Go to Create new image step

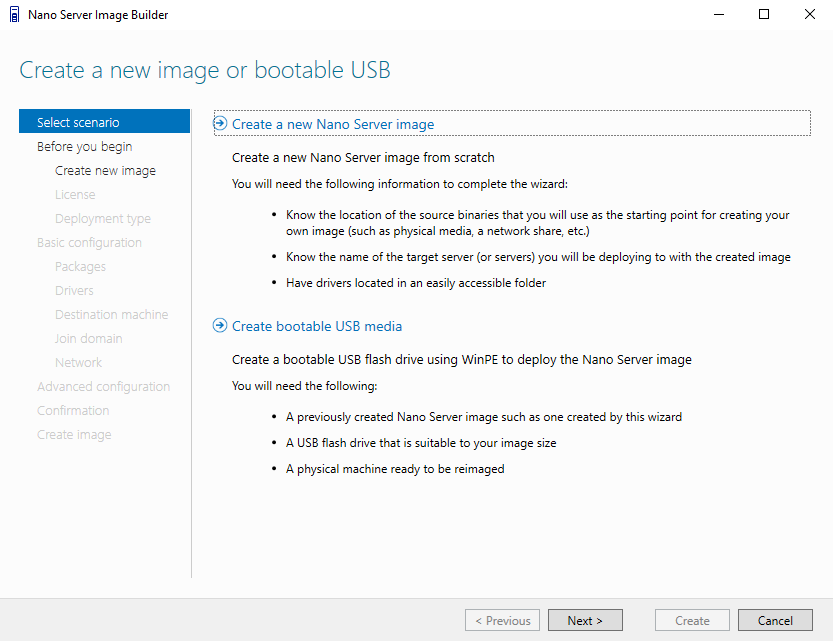click(x=105, y=170)
